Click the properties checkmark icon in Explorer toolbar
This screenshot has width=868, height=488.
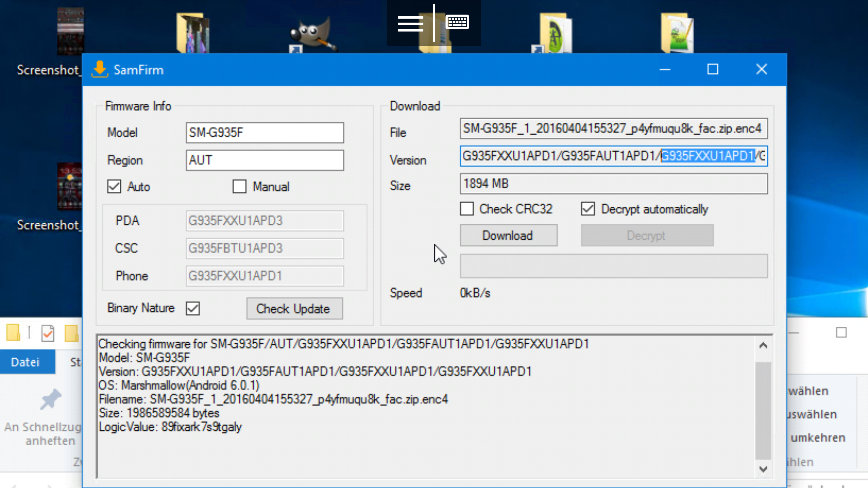coord(48,333)
